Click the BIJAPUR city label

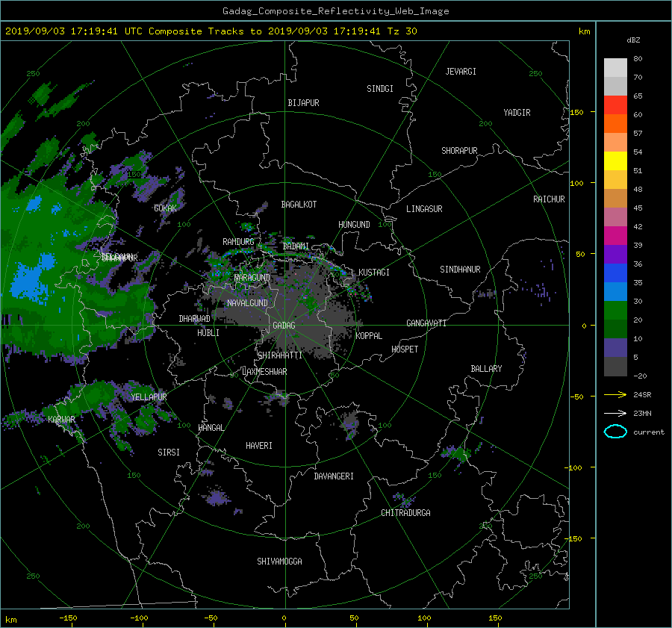click(x=303, y=103)
